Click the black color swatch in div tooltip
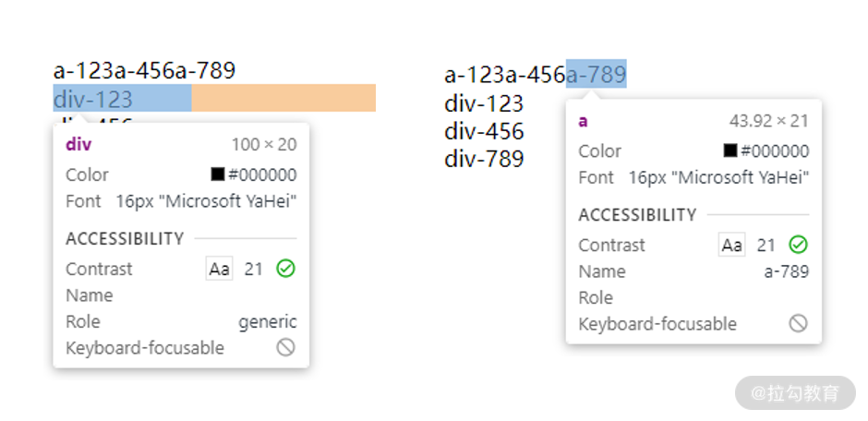This screenshot has width=868, height=421. point(218,174)
